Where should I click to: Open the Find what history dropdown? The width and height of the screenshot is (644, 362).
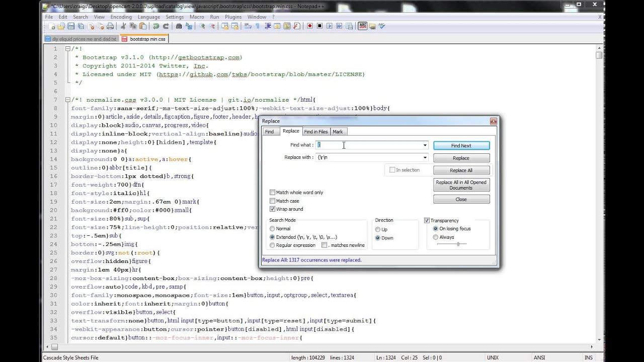(x=425, y=145)
